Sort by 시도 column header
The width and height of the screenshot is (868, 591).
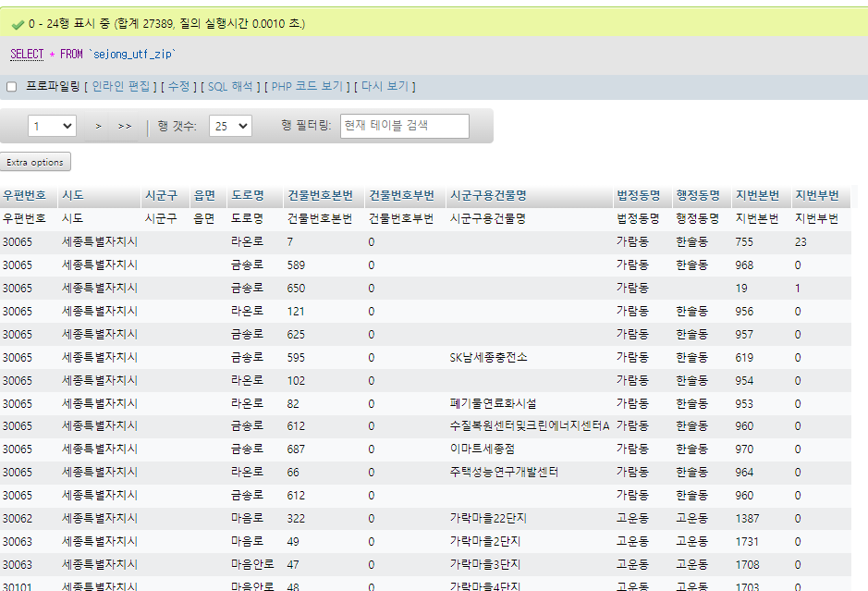(x=72, y=195)
